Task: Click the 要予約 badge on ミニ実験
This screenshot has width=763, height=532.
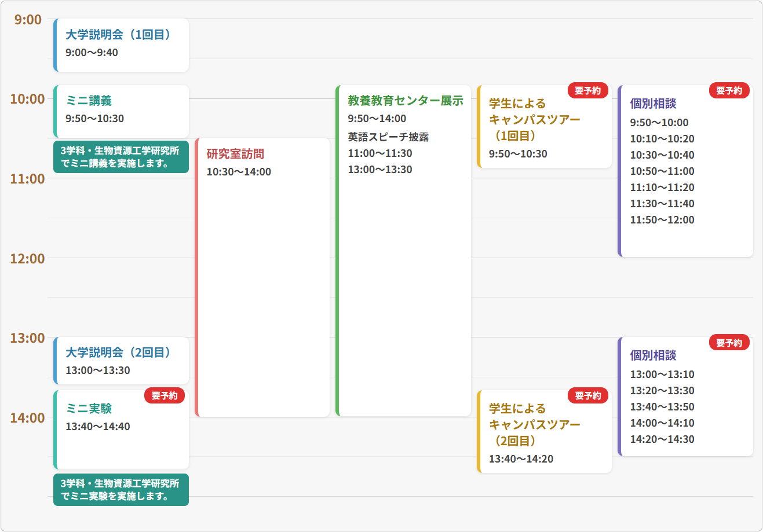Action: point(165,396)
